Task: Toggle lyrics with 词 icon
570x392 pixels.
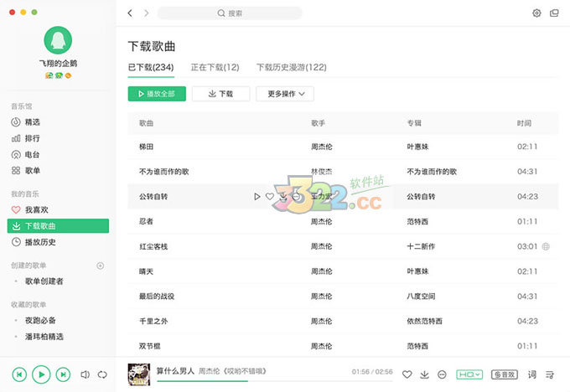Action: coord(531,374)
